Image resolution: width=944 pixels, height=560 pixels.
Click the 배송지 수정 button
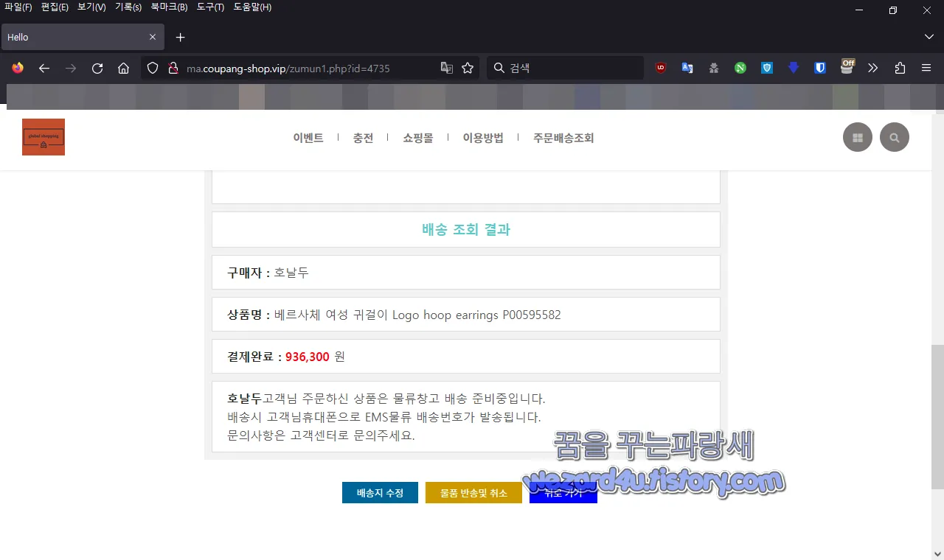380,493
